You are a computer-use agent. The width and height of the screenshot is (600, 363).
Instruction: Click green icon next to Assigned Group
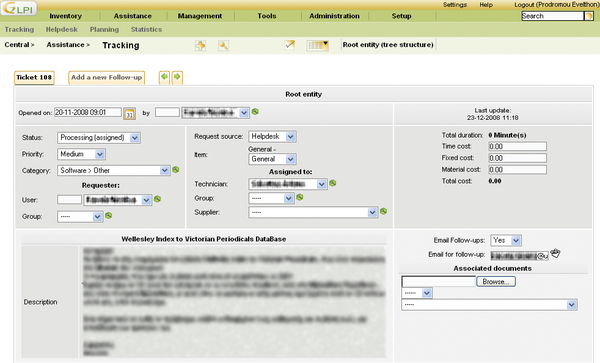[x=300, y=197]
